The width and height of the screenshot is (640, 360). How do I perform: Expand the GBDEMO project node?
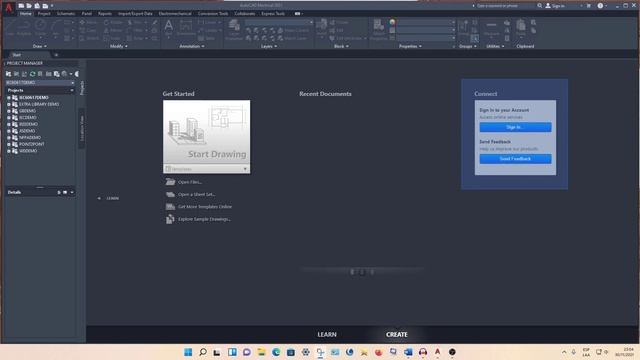click(x=9, y=111)
